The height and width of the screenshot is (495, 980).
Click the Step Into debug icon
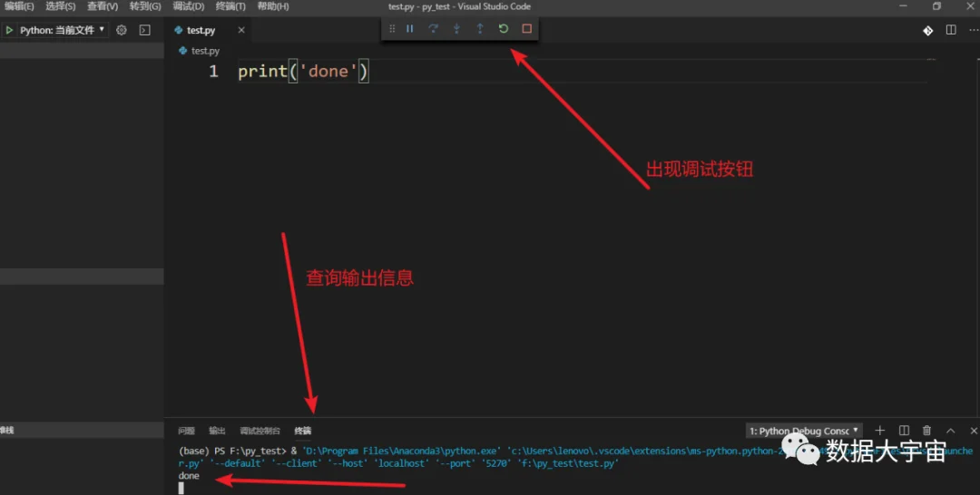coord(456,29)
